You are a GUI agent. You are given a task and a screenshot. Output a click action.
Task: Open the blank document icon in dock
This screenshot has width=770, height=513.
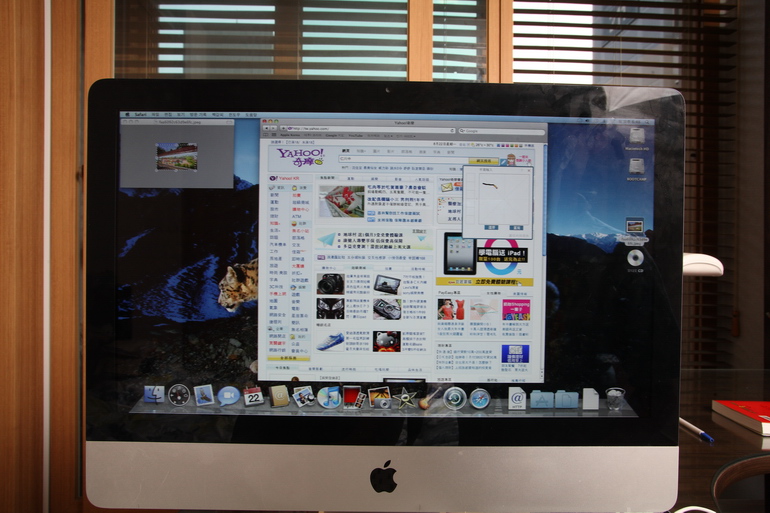click(x=591, y=399)
